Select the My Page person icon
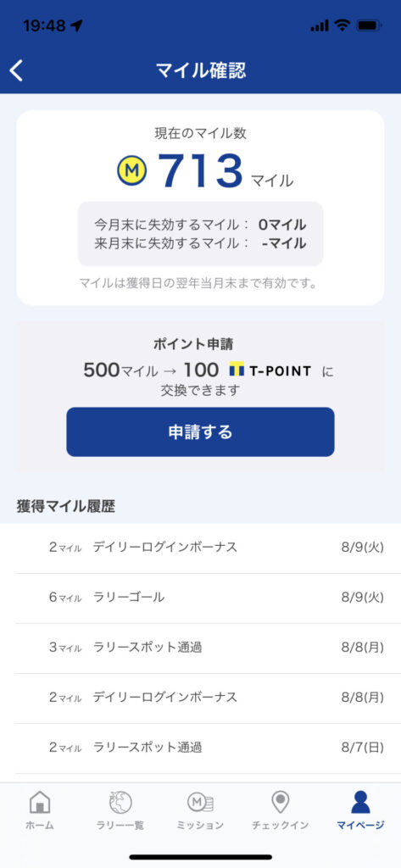Image resolution: width=401 pixels, height=868 pixels. coord(360,802)
